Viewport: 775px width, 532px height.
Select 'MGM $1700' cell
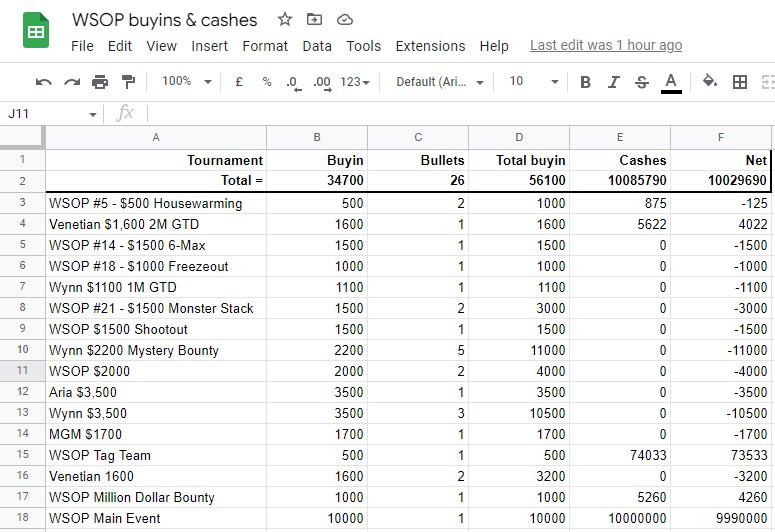click(x=156, y=434)
